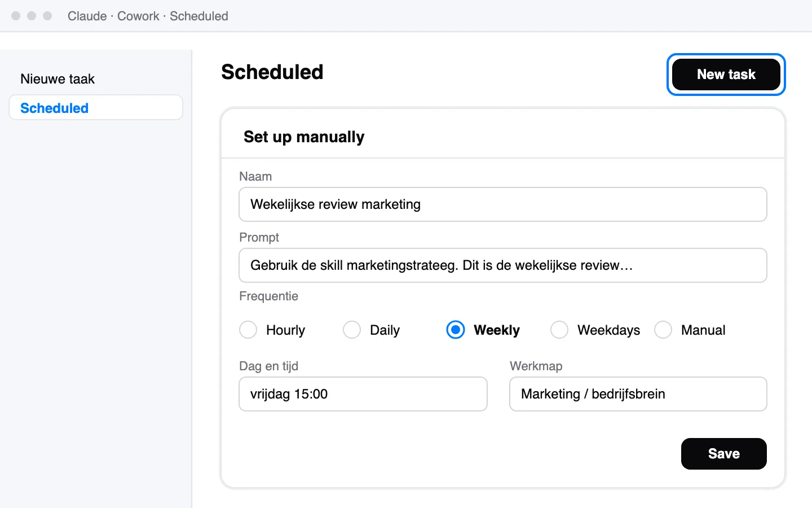The image size is (812, 508).
Task: Click the Dag en tijd label
Action: [x=268, y=366]
